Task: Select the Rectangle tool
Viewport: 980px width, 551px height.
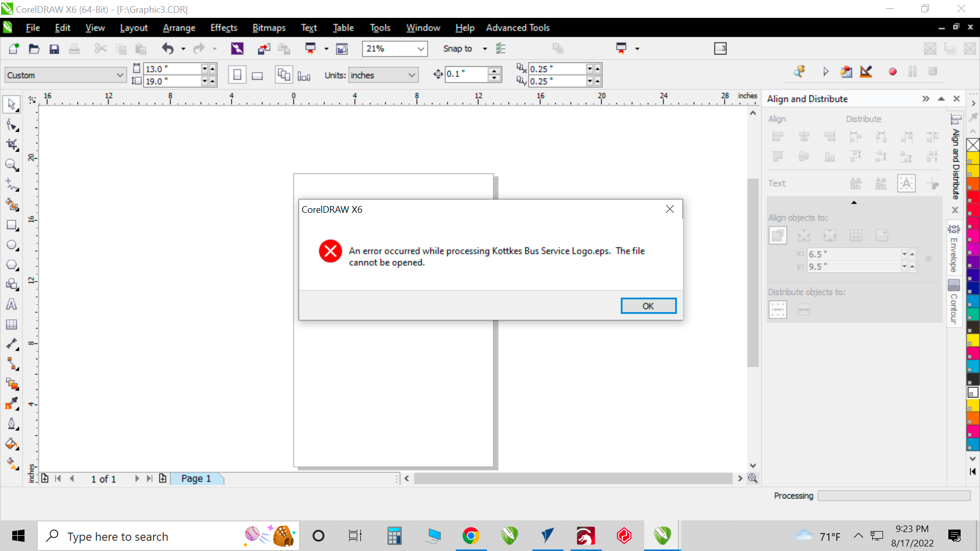Action: (x=11, y=225)
